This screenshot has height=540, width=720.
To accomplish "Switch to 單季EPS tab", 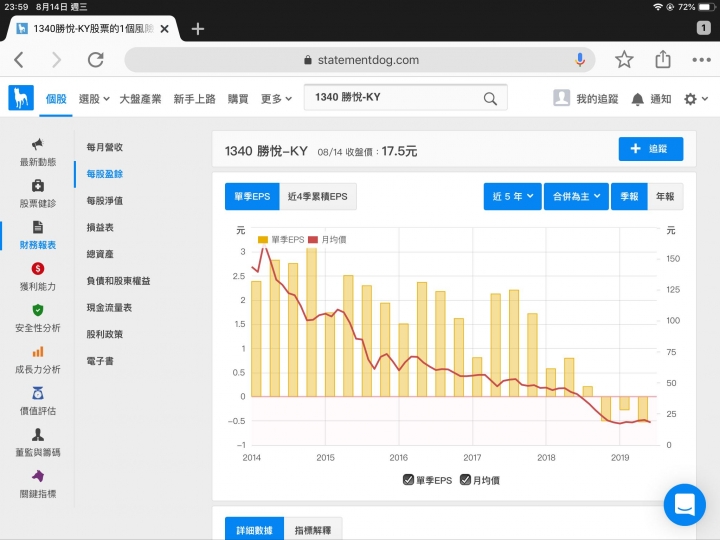I will tap(252, 197).
